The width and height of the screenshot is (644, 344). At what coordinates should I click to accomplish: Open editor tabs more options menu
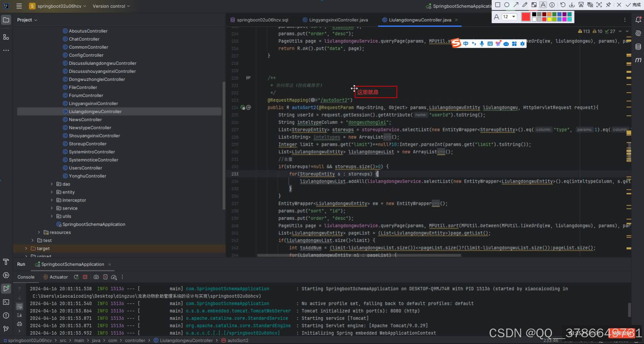[625, 20]
